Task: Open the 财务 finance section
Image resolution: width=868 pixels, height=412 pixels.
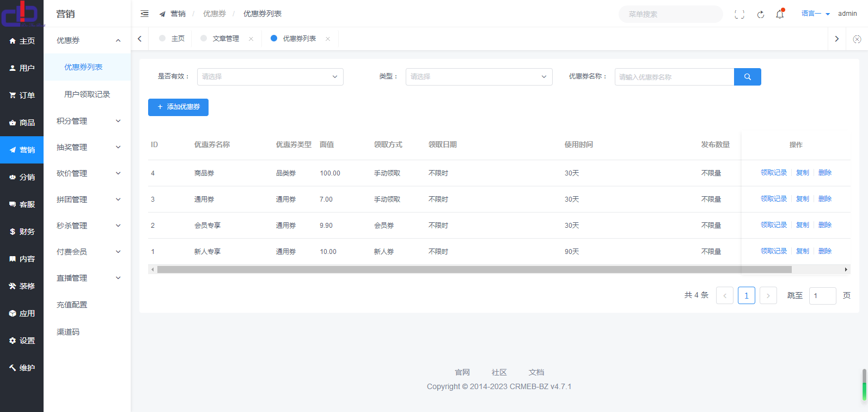Action: pos(22,232)
